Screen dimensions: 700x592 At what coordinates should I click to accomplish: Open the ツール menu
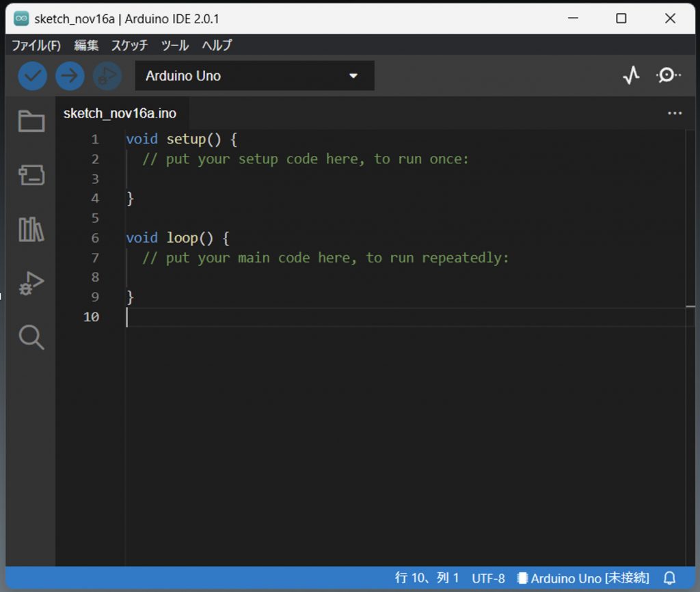pos(174,46)
